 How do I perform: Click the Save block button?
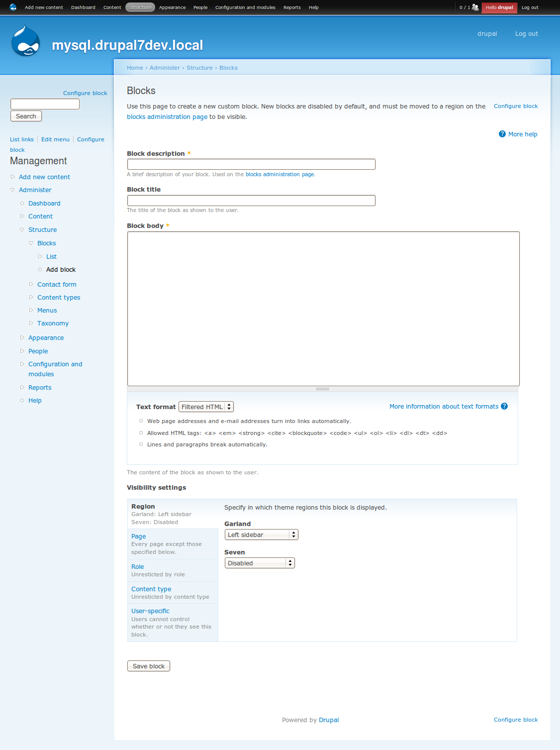click(148, 665)
